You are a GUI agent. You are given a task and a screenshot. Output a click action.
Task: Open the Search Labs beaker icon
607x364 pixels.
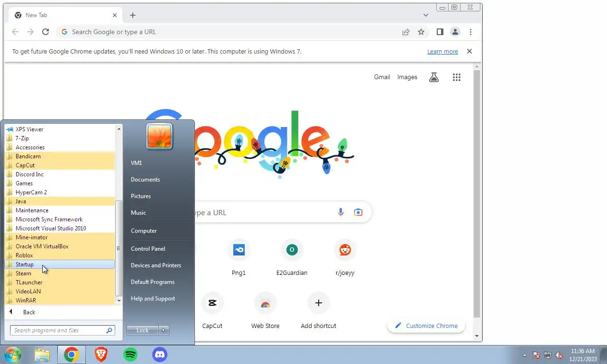[x=434, y=77]
